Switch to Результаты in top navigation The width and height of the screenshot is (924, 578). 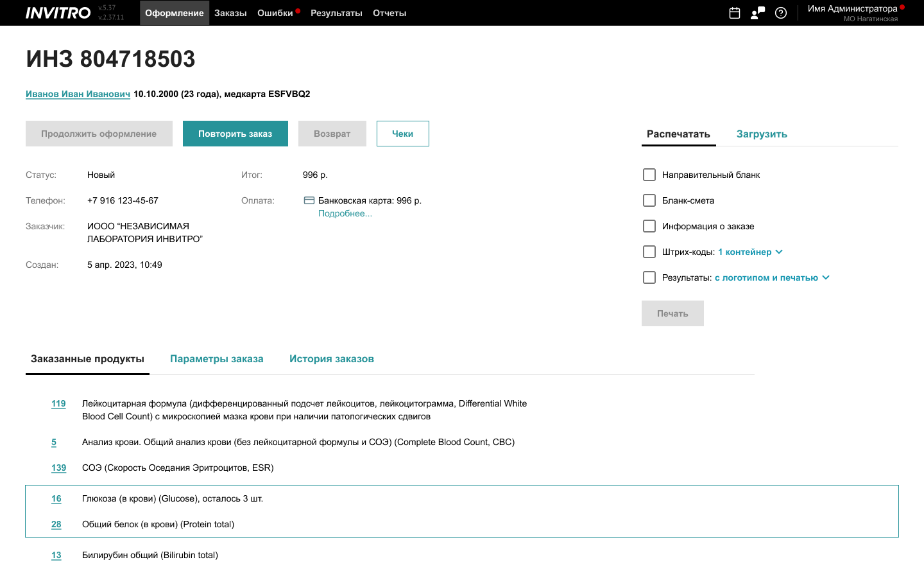click(336, 13)
